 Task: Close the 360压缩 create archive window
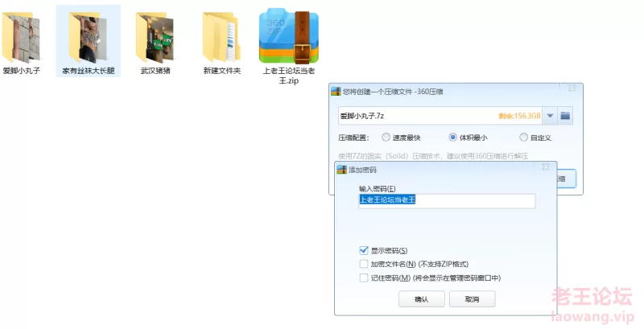572,88
